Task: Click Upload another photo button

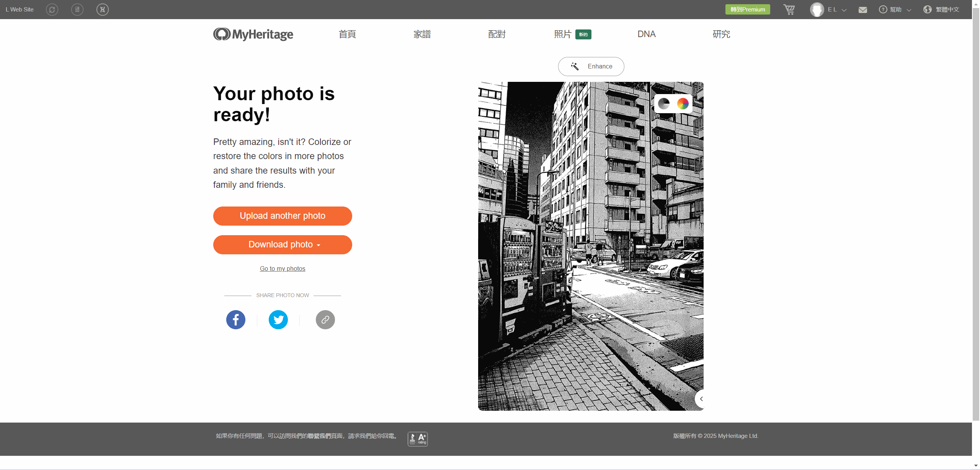Action: coord(283,216)
